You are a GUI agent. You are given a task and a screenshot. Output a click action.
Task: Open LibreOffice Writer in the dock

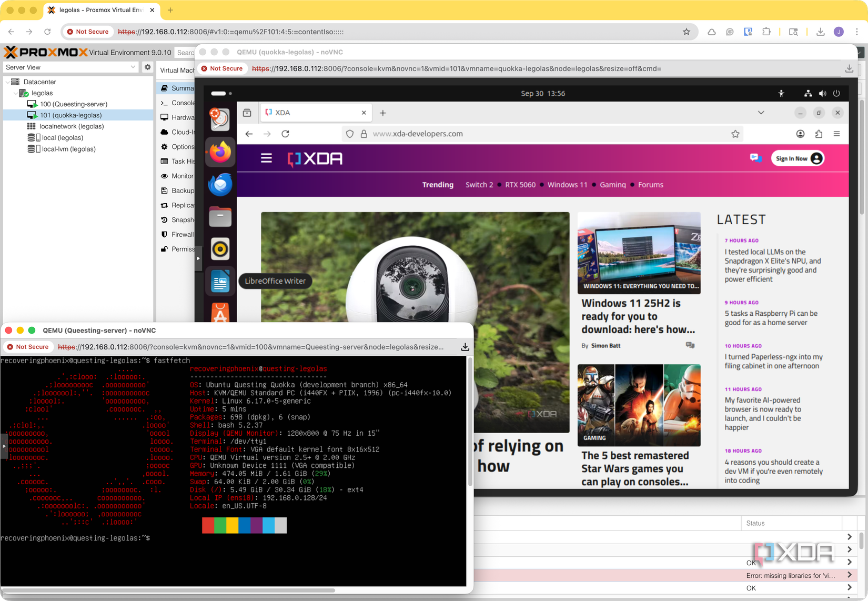(x=220, y=282)
